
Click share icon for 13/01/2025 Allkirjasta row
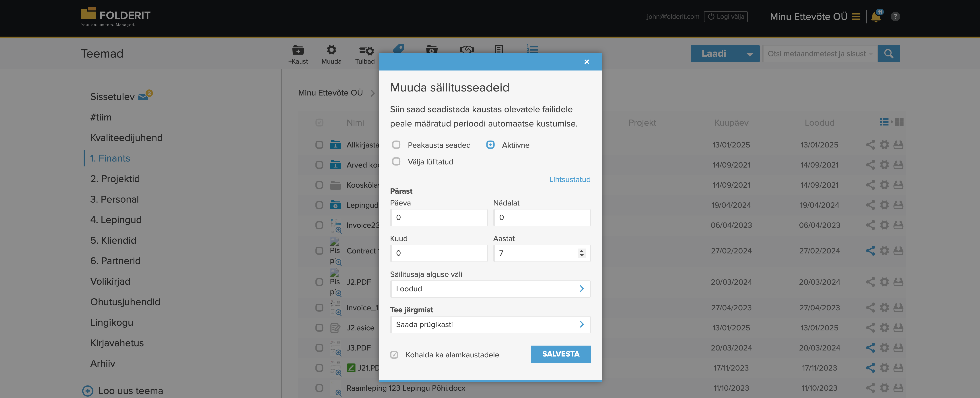[870, 145]
